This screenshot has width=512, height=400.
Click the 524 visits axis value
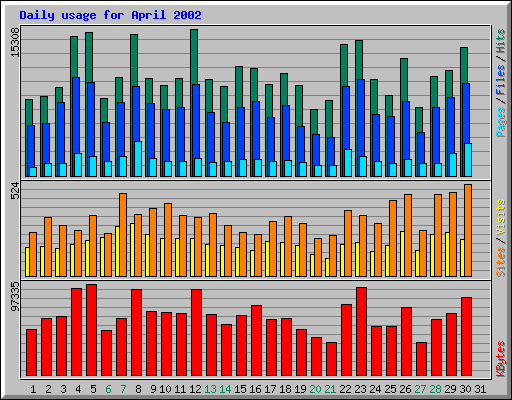coord(15,191)
